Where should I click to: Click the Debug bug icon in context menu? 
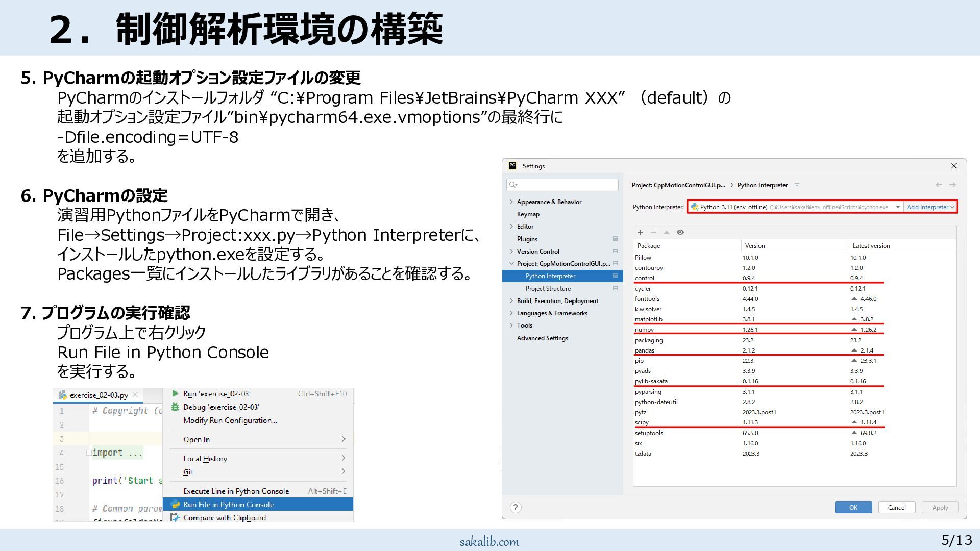coord(175,407)
